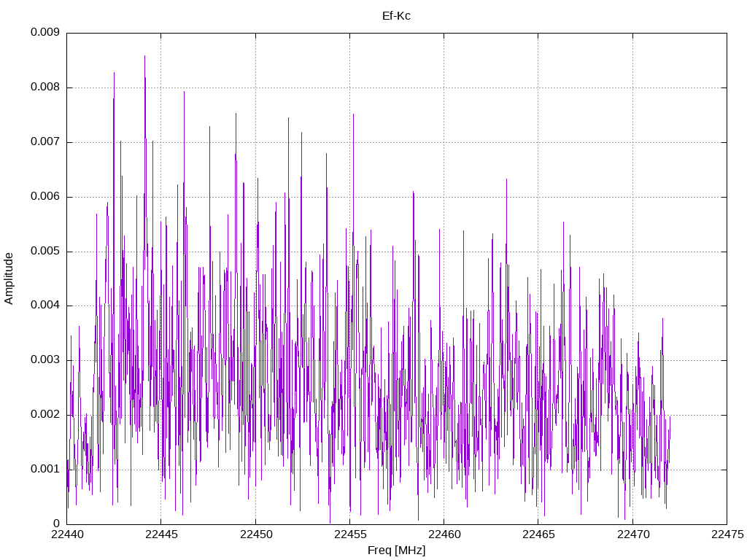Click x-axis tick label "22475"
747x560 pixels.
click(727, 534)
